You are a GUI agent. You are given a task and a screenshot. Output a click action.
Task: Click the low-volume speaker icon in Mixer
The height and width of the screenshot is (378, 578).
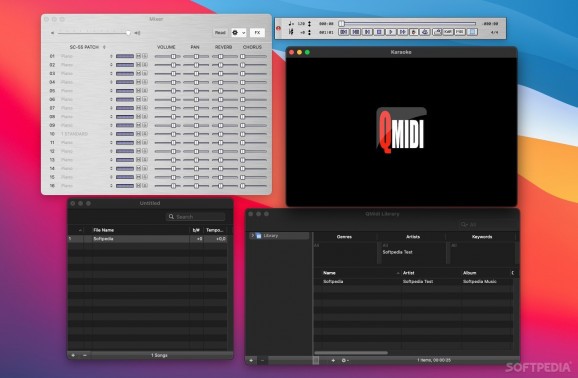pyautogui.click(x=52, y=33)
